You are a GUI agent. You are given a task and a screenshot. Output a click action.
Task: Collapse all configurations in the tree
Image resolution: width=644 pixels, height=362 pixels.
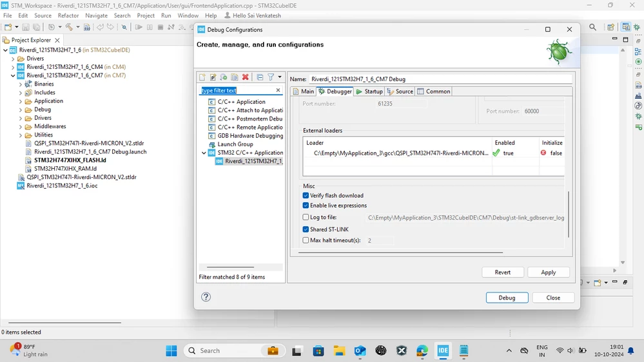point(260,77)
